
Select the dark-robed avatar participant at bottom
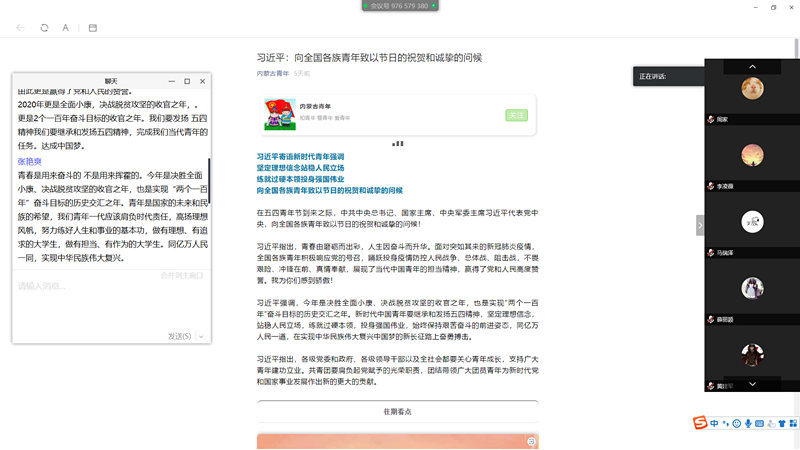(x=752, y=355)
